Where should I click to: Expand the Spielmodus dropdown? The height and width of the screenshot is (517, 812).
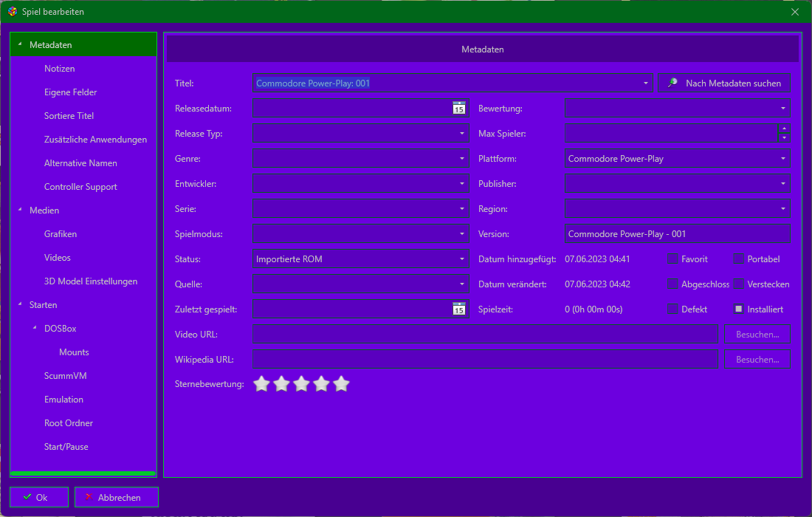(x=462, y=234)
